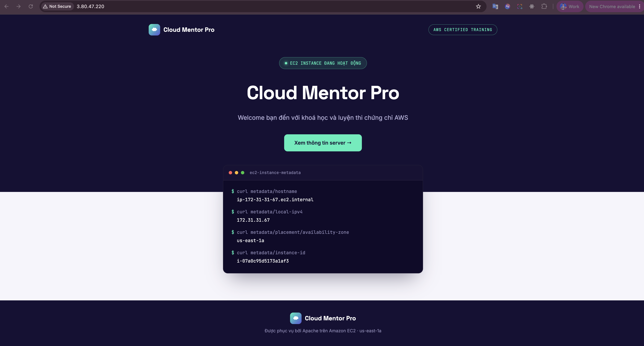Go forward to the next page
This screenshot has width=644, height=346.
coord(19,6)
